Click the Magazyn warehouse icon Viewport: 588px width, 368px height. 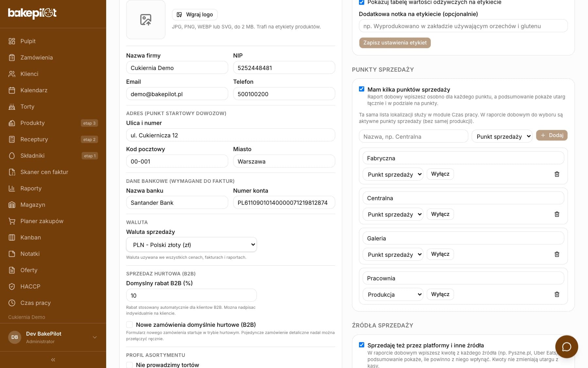point(12,205)
